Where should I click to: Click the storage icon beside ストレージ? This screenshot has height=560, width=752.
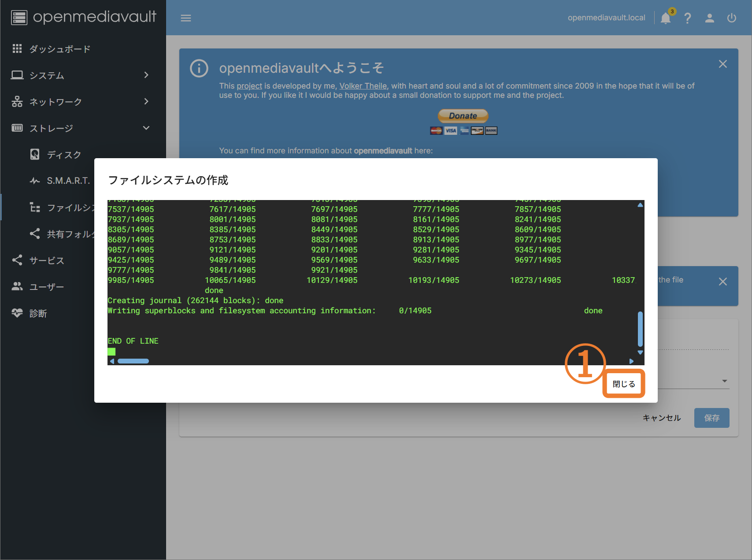17,128
